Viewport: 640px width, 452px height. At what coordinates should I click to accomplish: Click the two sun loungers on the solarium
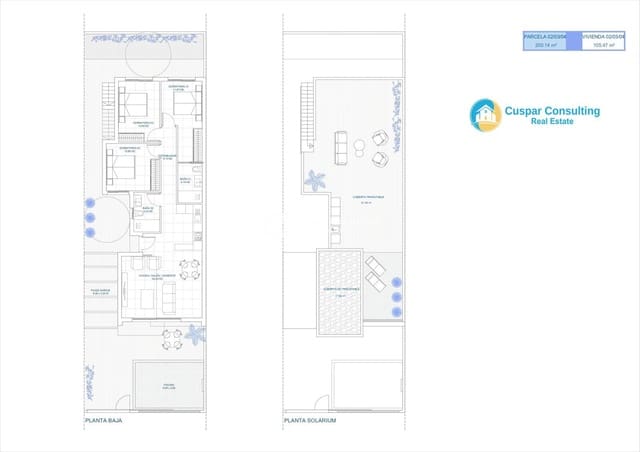(376, 274)
